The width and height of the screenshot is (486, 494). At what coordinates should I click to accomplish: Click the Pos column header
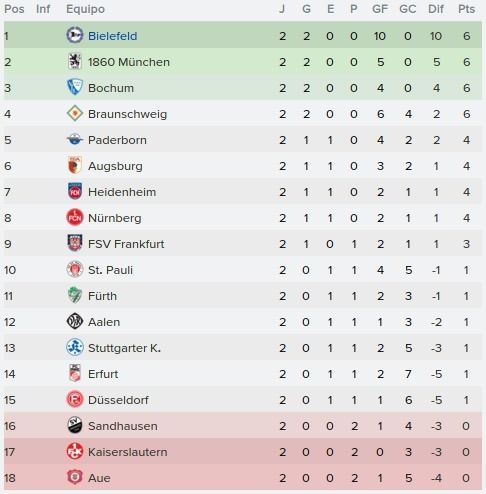[x=14, y=9]
